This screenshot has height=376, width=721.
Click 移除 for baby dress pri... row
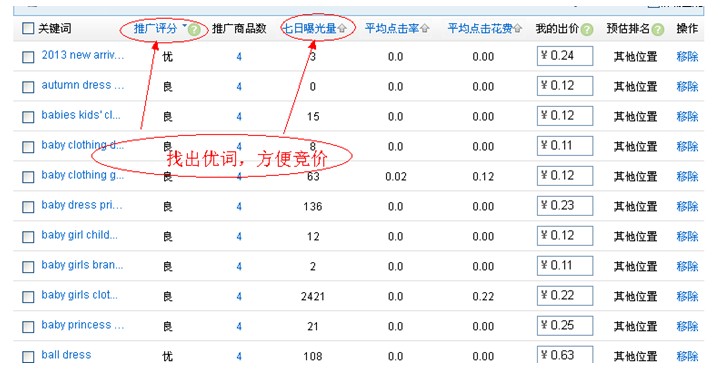pos(687,206)
